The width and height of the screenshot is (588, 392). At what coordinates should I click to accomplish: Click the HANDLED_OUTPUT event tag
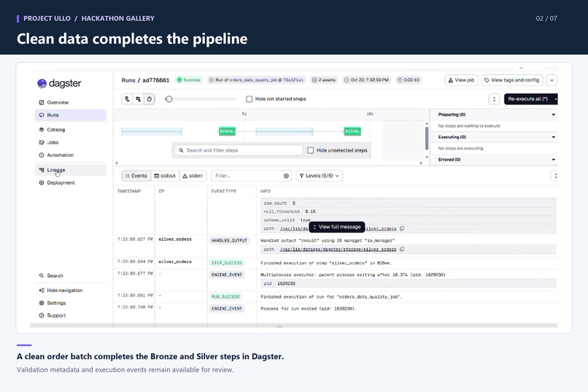pyautogui.click(x=229, y=241)
